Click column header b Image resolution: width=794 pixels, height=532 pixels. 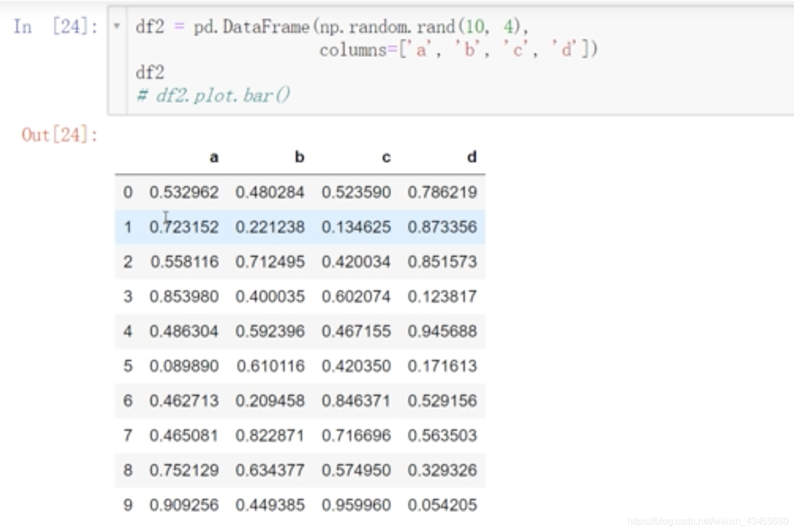(299, 157)
